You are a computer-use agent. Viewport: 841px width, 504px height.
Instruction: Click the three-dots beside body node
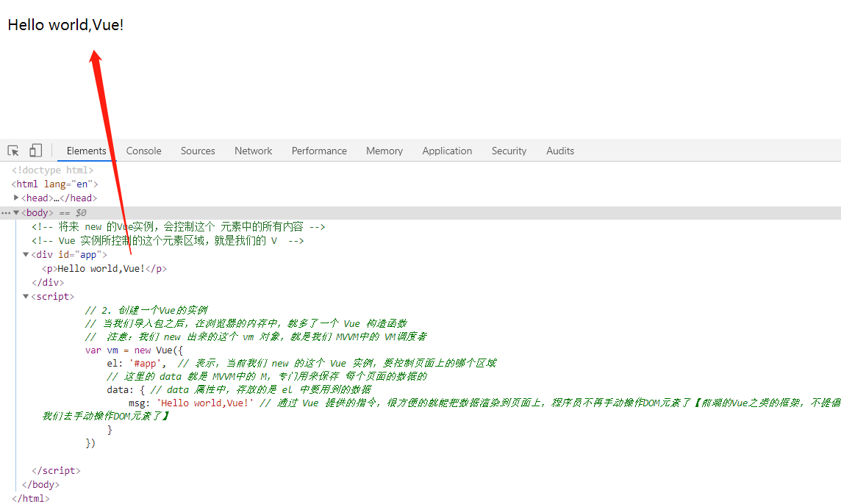pos(6,213)
